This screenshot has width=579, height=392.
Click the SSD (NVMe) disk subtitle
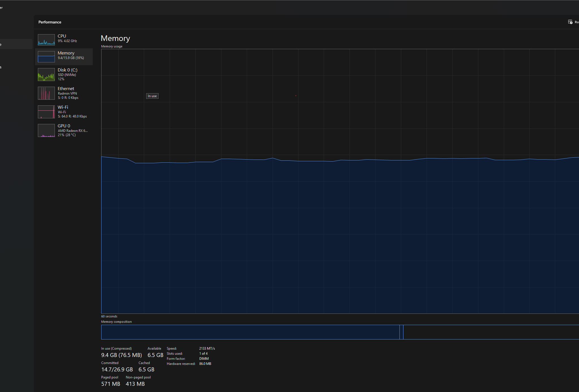pos(67,75)
